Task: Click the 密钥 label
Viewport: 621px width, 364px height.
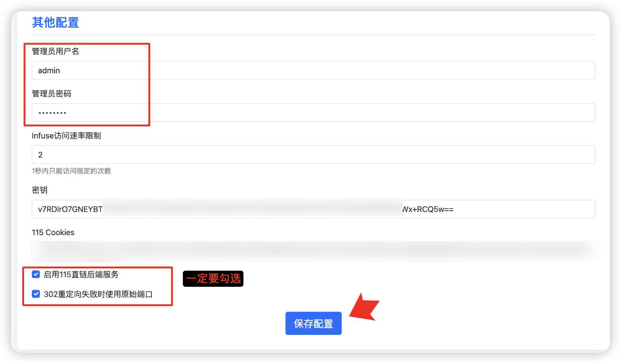Action: [40, 190]
